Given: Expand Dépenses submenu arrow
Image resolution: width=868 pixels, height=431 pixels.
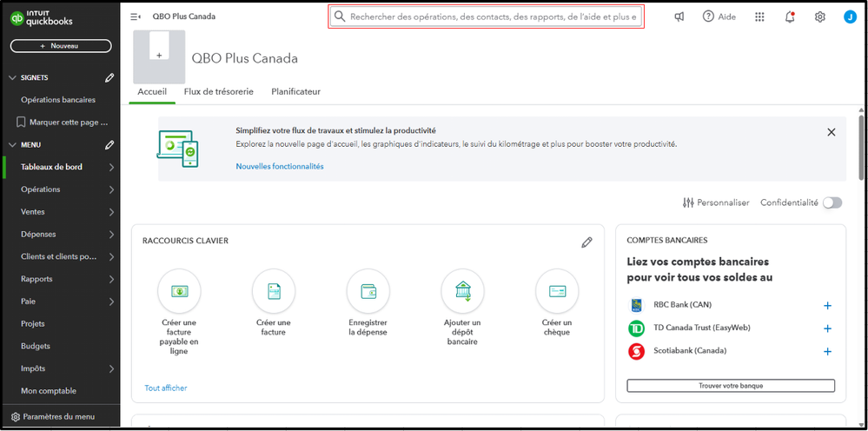Looking at the screenshot, I should (111, 235).
